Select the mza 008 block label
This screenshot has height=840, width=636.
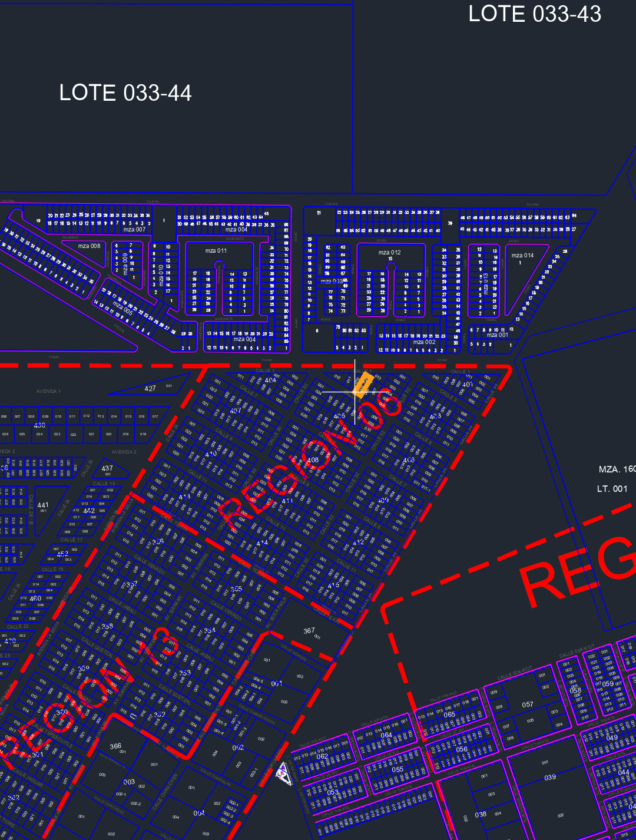[89, 246]
